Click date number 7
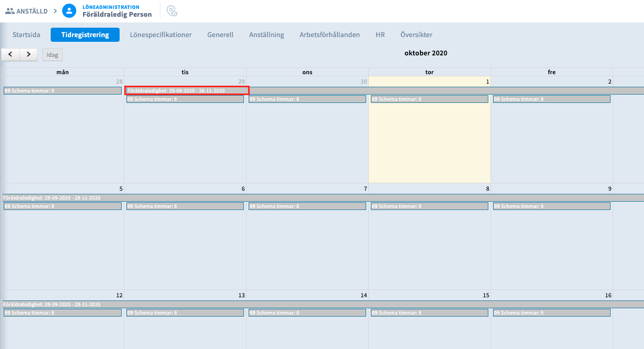Screen dimensions: 644x349 (x=366, y=189)
